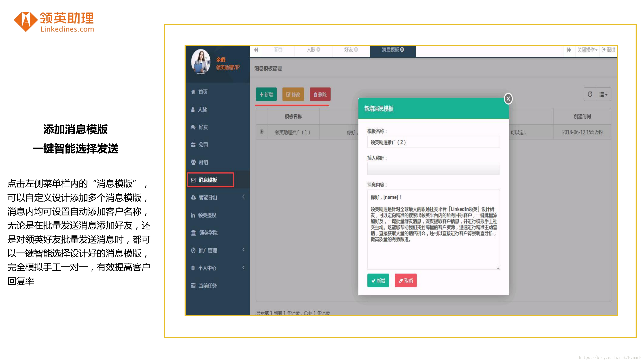644x362 pixels.
Task: Open 公司 in the left sidebar
Action: pos(218,145)
